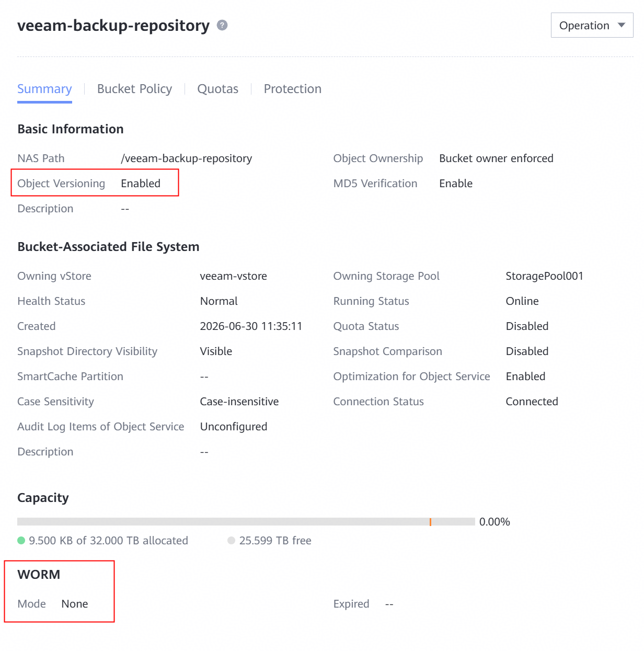Viewport: 644px width, 651px height.
Task: Switch to the Bucket Policy tab
Action: (134, 89)
